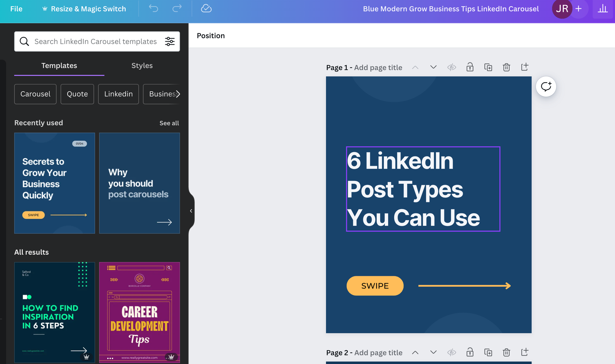Move Page 1 up with chevron
The width and height of the screenshot is (615, 364).
tap(415, 67)
